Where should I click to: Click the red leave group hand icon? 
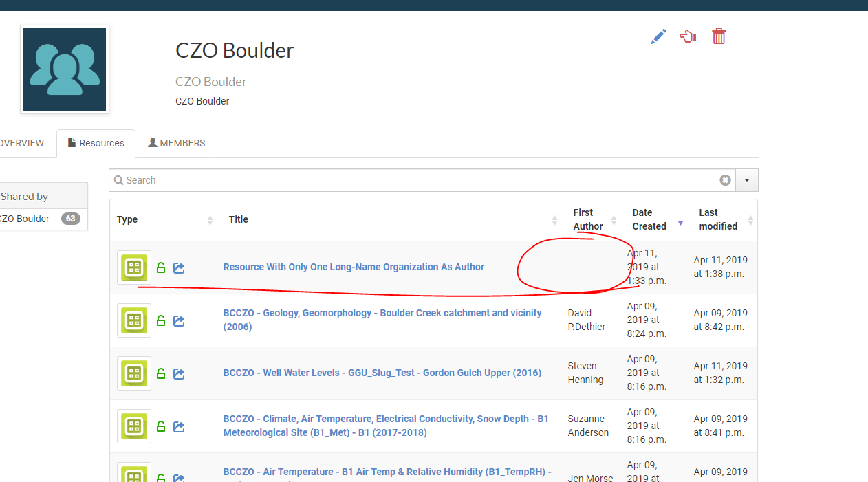(688, 36)
